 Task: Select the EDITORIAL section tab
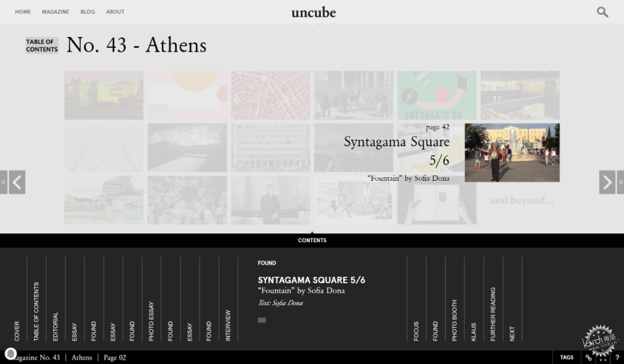[55, 326]
